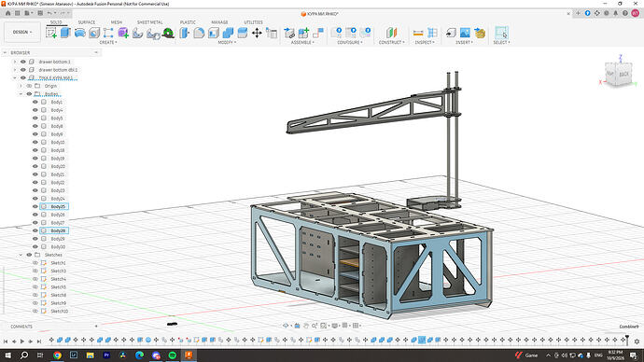The width and height of the screenshot is (644, 362).
Task: Open the CONFIGURE menu label
Action: 350,42
